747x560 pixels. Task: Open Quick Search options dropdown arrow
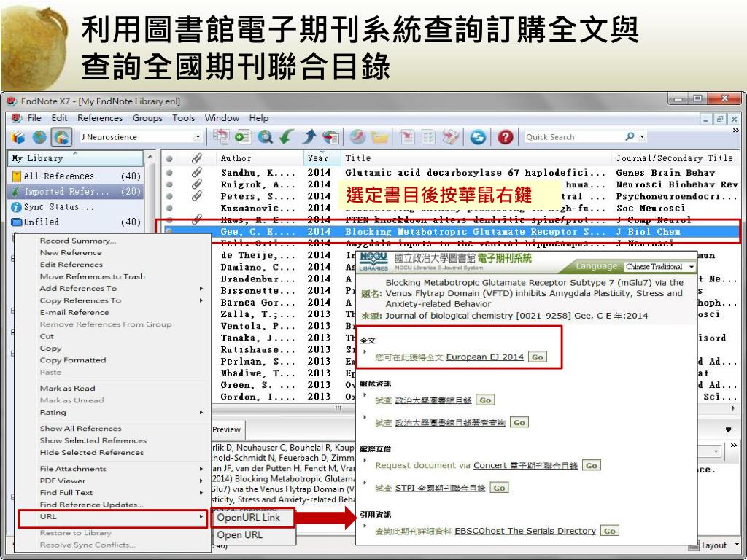pyautogui.click(x=642, y=137)
